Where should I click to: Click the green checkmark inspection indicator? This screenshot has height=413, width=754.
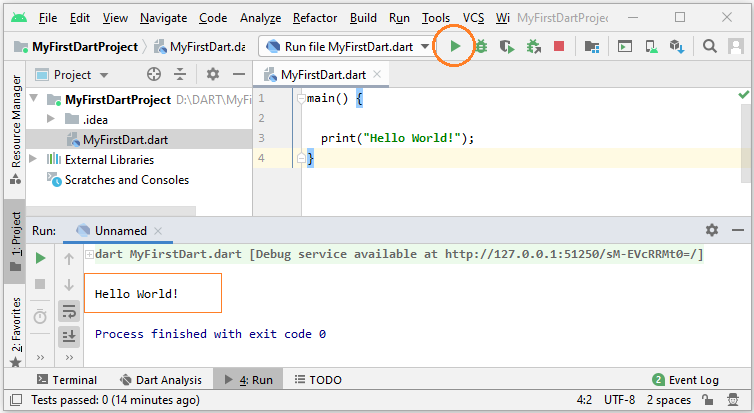pyautogui.click(x=743, y=95)
